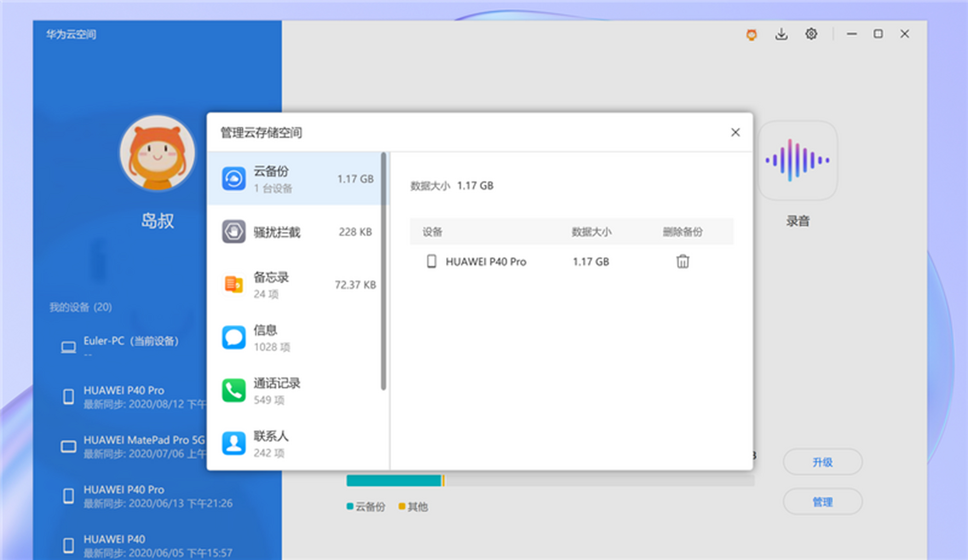Click the cloud storage usage progress bar
Viewport: 968px width, 560px height.
coord(551,480)
